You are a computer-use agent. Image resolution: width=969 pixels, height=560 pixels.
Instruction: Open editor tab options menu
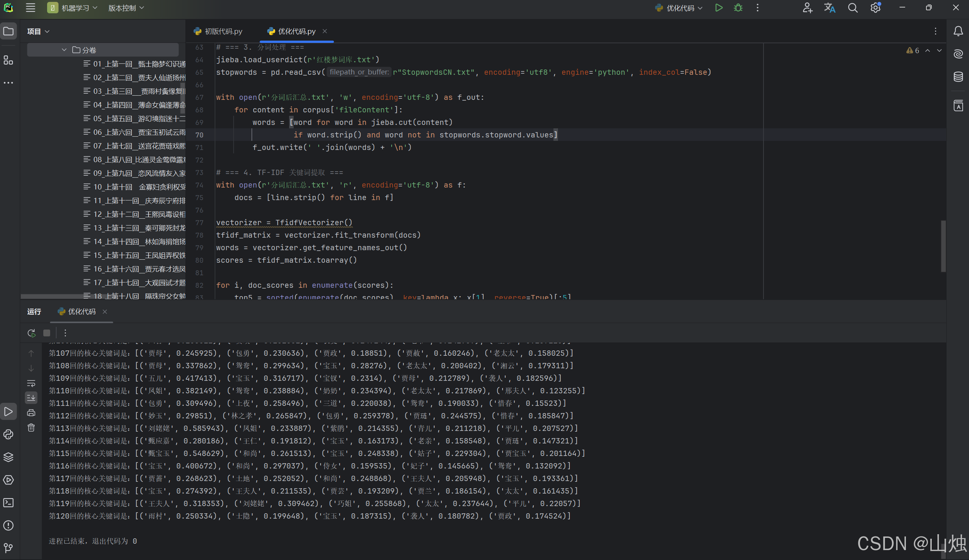936,31
